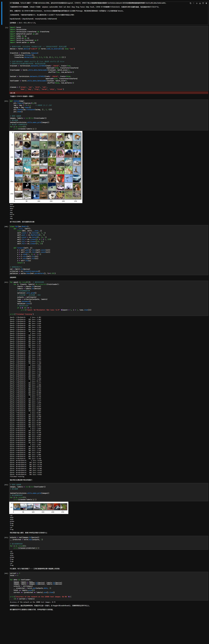Insert a cell above the active one
This screenshot has width=209, height=644.
pos(200,3)
